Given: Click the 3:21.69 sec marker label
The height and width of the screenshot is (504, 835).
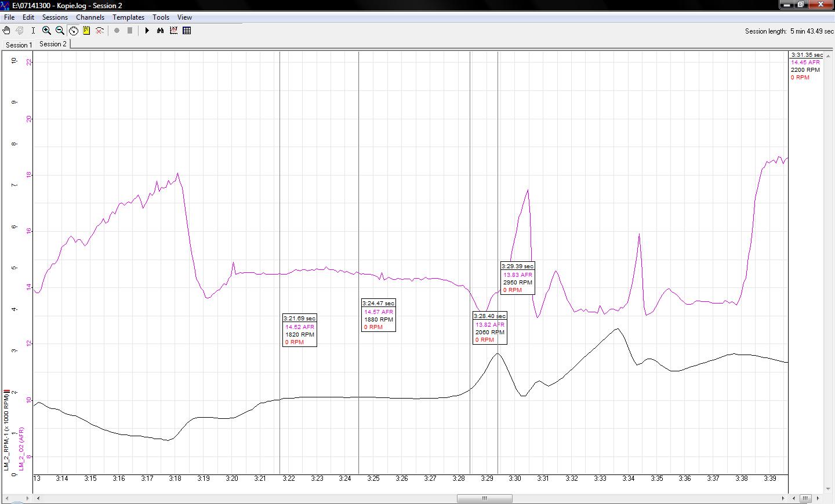Looking at the screenshot, I should 299,319.
